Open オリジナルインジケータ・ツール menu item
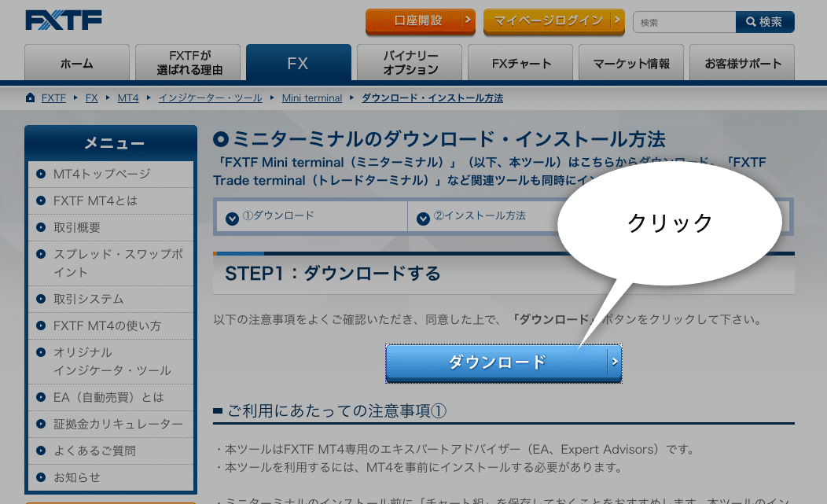This screenshot has width=827, height=504. [111, 362]
